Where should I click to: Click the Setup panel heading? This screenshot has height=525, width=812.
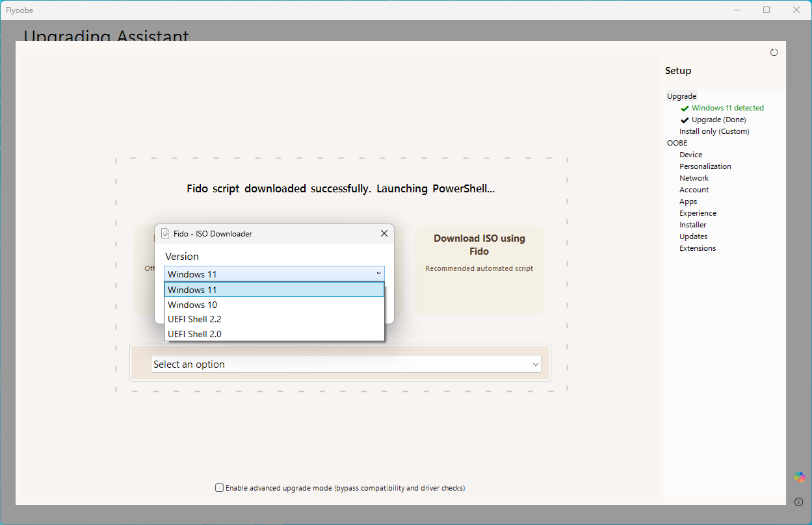tap(678, 71)
